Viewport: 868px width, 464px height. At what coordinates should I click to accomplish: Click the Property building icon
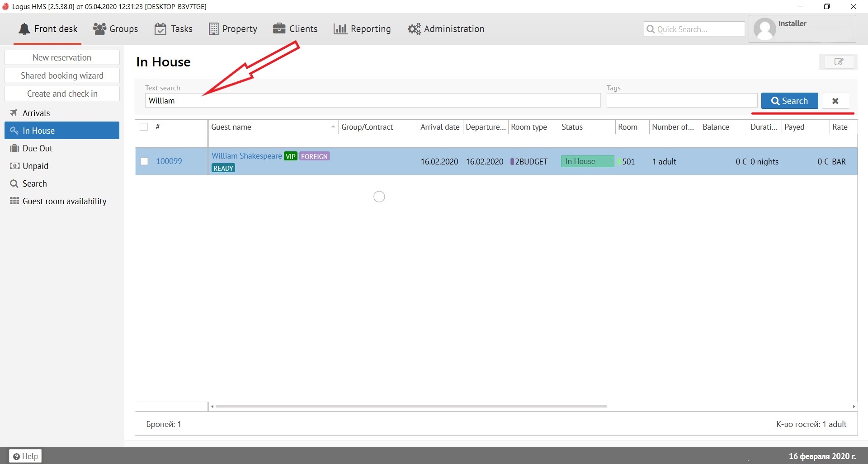[213, 29]
